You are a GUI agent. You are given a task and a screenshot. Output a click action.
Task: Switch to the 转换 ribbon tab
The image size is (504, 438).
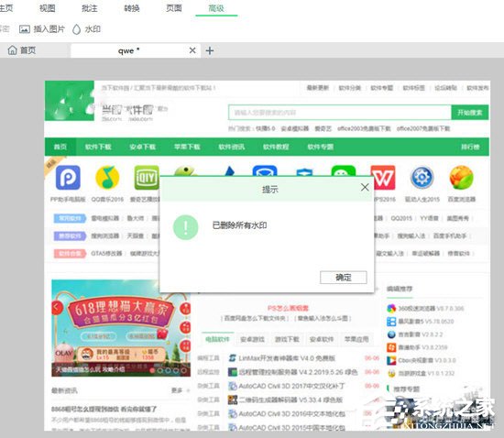point(132,8)
